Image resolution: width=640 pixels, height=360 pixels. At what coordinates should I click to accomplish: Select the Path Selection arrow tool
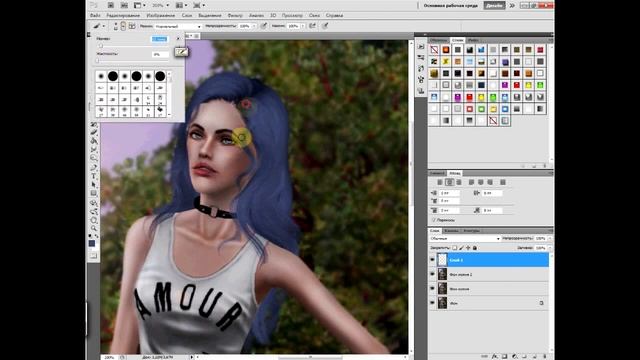click(94, 184)
